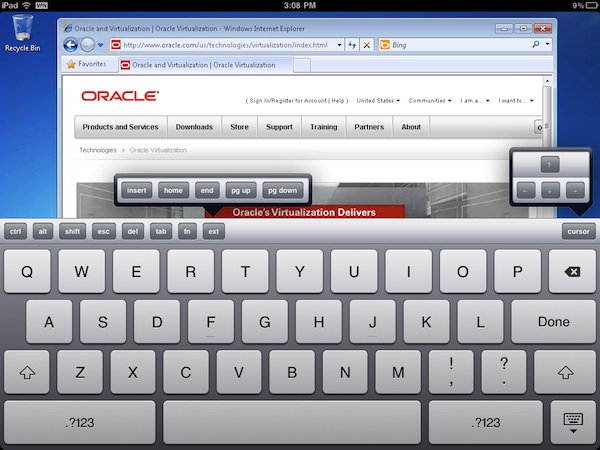This screenshot has height=450, width=600.
Task: Tap the Q key
Action: pyautogui.click(x=27, y=272)
